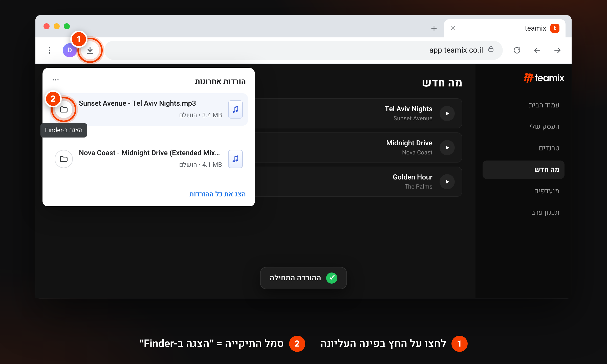Play the Tel Aviv Nights track
Screen dimensions: 607x364
447,113
